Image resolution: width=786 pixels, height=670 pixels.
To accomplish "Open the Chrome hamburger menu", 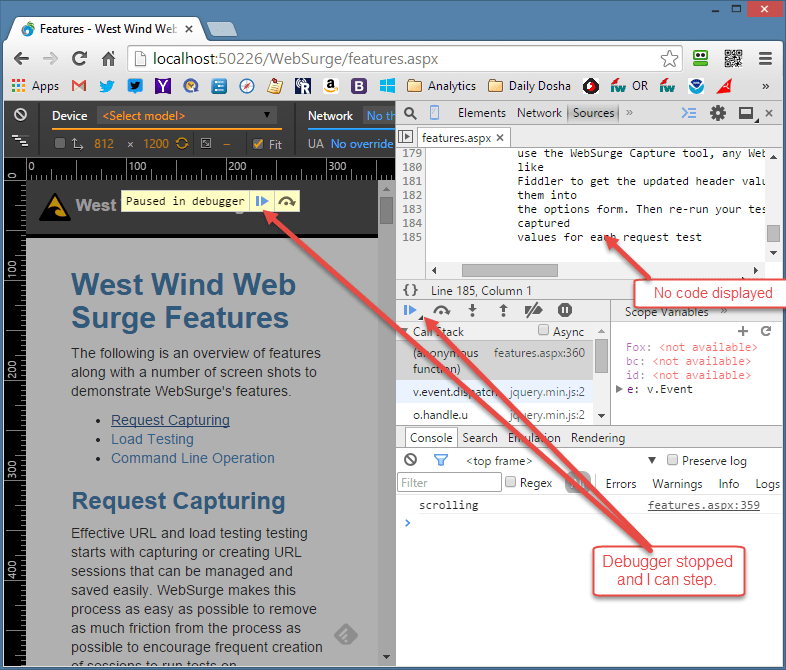I will (x=765, y=59).
